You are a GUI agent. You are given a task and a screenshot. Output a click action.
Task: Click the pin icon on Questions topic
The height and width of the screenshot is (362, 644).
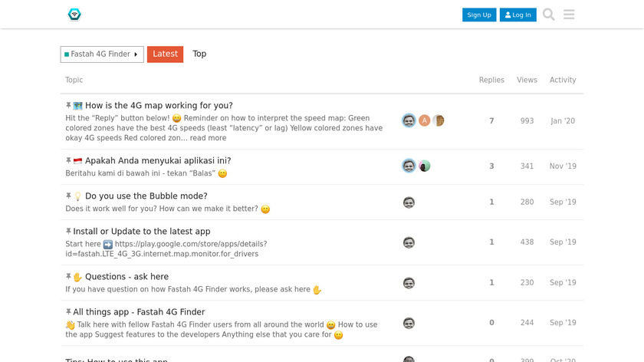point(68,276)
